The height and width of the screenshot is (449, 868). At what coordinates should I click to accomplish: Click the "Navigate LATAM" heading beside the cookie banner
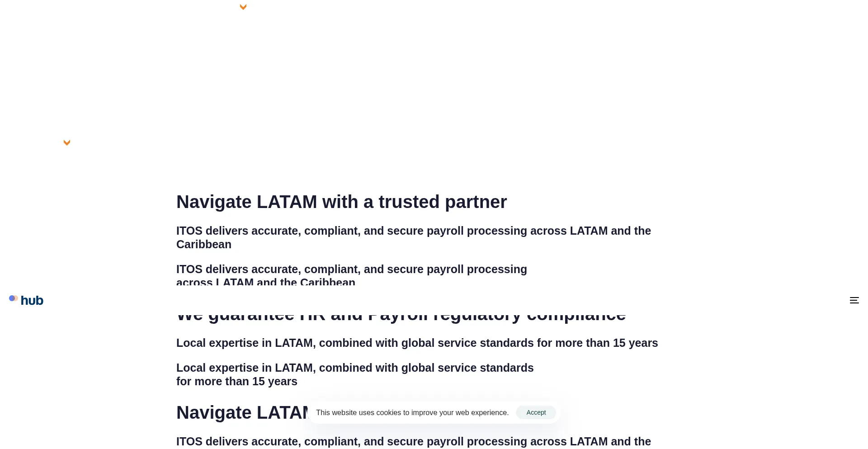point(242,412)
